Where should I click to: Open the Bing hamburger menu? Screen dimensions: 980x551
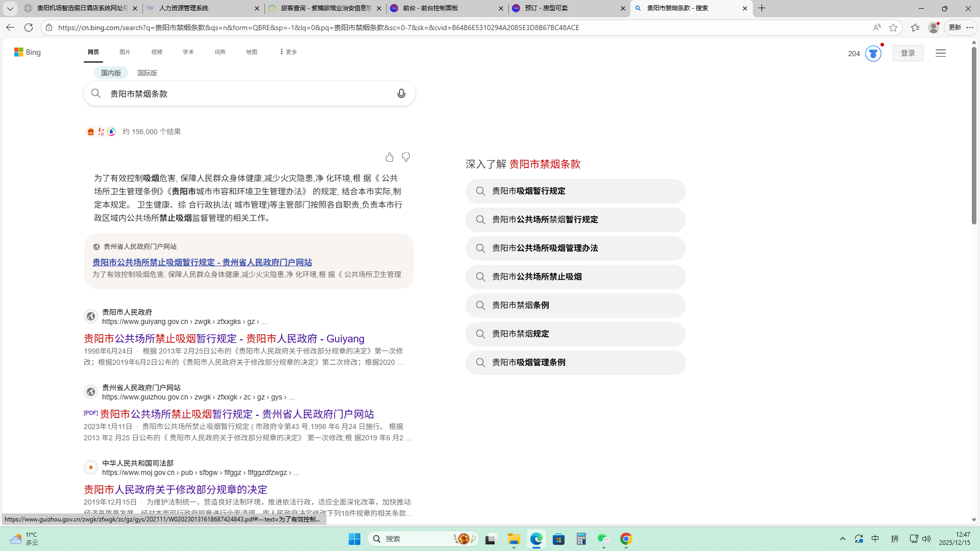(940, 53)
